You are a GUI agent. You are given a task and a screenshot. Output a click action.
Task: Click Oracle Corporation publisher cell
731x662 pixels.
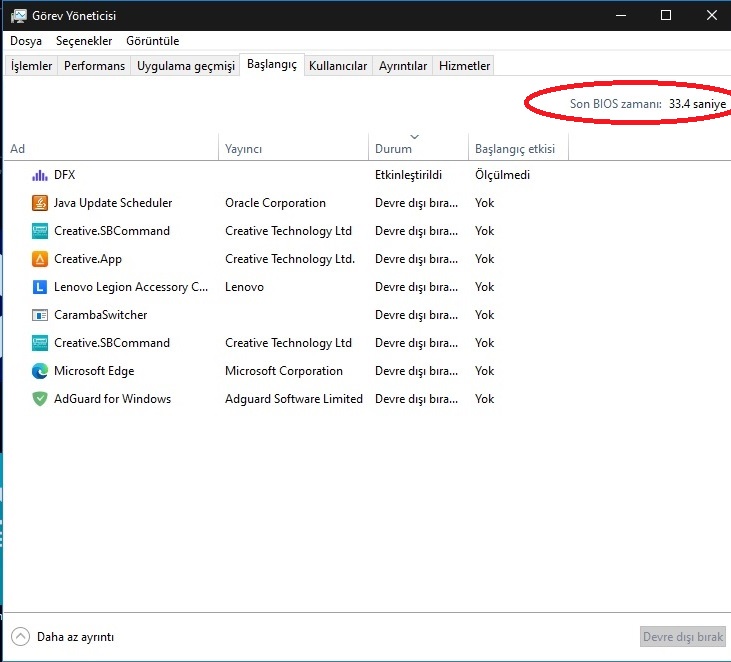point(276,203)
